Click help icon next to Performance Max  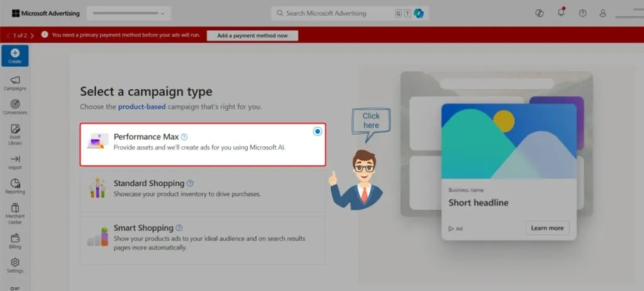tap(184, 137)
